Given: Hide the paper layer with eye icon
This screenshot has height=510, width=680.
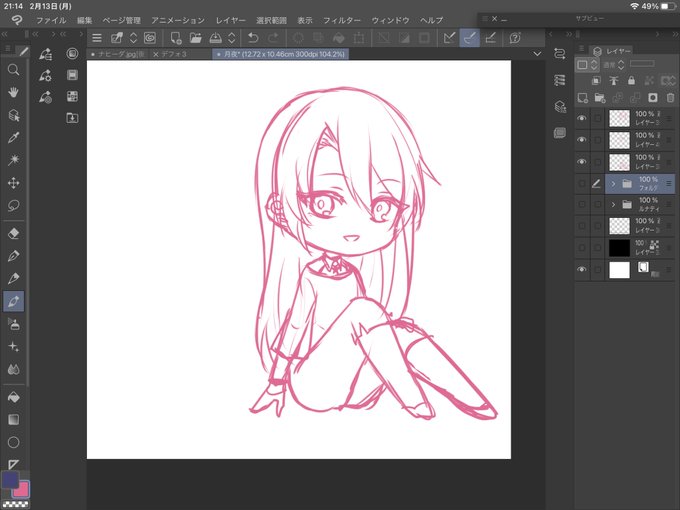Looking at the screenshot, I should (582, 269).
